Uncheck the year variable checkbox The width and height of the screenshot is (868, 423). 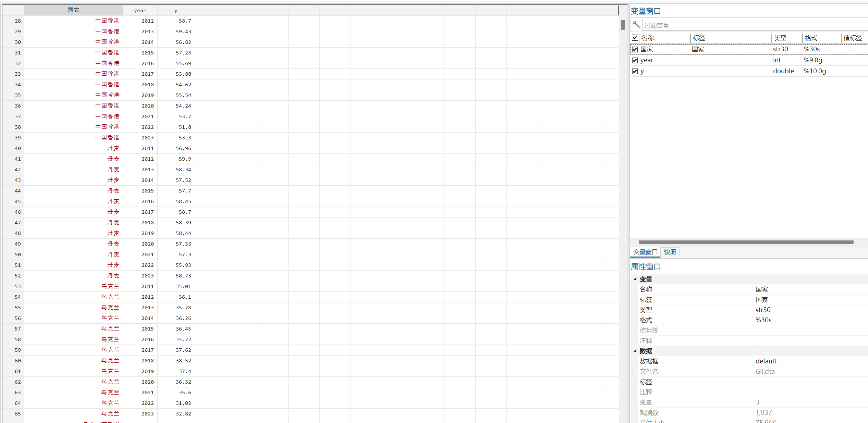(635, 60)
